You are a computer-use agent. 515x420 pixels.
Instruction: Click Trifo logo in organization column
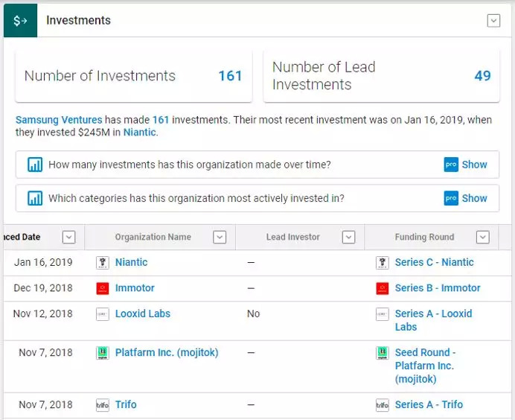click(103, 405)
